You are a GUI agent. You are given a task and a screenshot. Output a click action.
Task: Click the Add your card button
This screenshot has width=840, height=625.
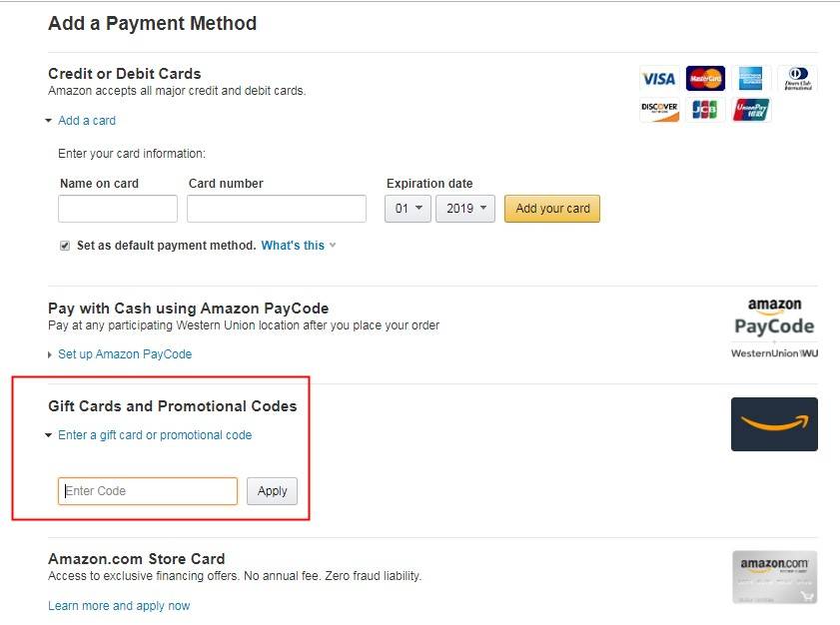552,209
